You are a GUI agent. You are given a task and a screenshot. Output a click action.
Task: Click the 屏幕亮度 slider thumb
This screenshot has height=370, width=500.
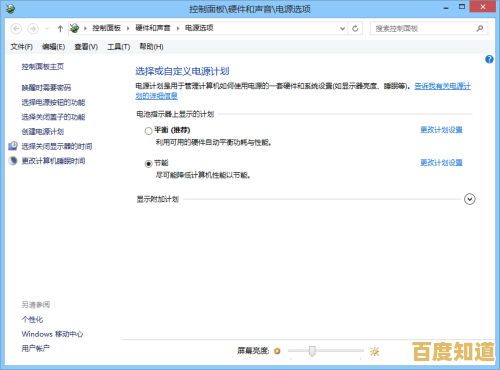pos(312,351)
